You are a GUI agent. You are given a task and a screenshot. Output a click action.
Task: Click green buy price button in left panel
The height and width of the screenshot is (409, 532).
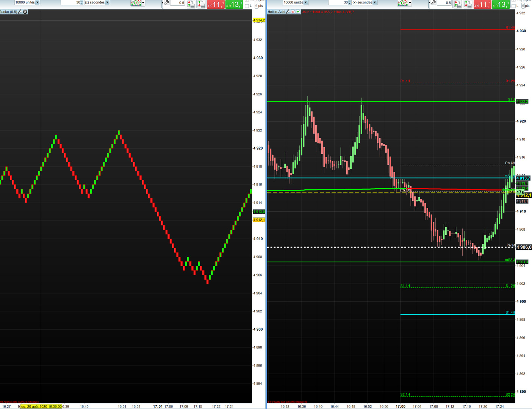(234, 4)
